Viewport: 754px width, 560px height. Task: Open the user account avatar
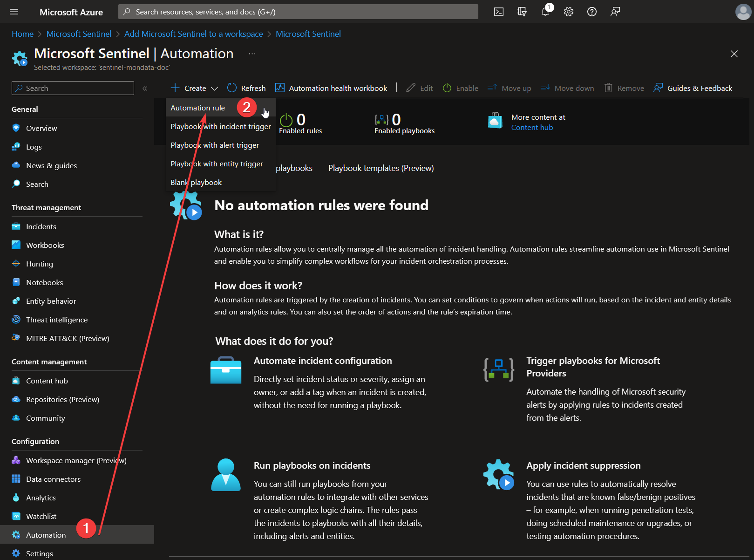(743, 12)
